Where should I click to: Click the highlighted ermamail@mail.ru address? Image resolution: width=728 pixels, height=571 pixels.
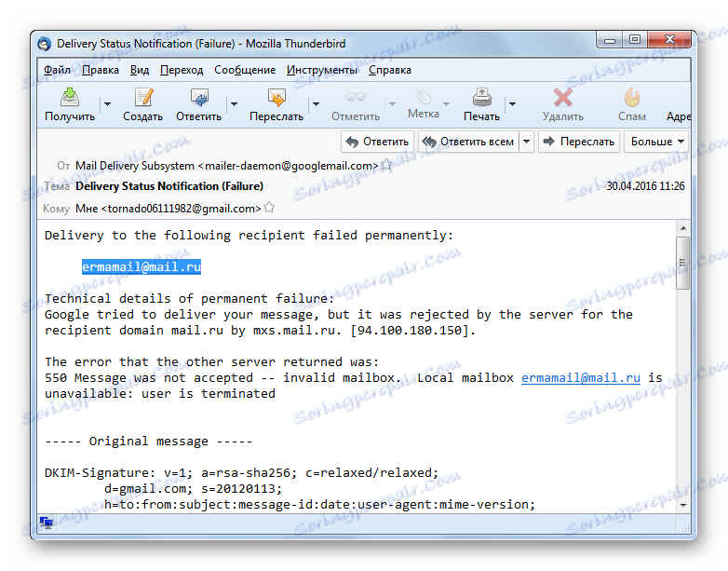(142, 266)
